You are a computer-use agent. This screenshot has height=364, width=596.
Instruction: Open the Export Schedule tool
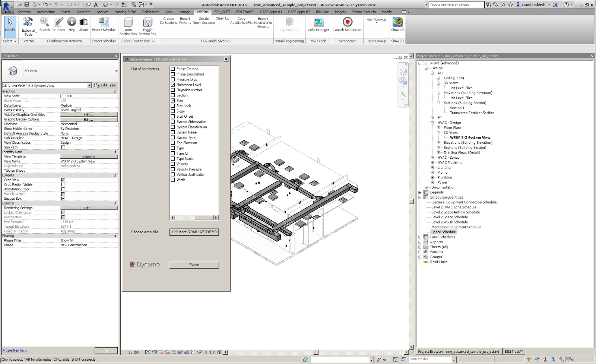pos(104,26)
